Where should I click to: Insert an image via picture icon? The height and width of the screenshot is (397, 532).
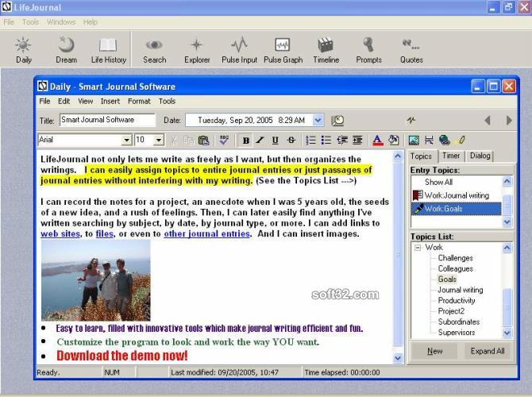414,140
